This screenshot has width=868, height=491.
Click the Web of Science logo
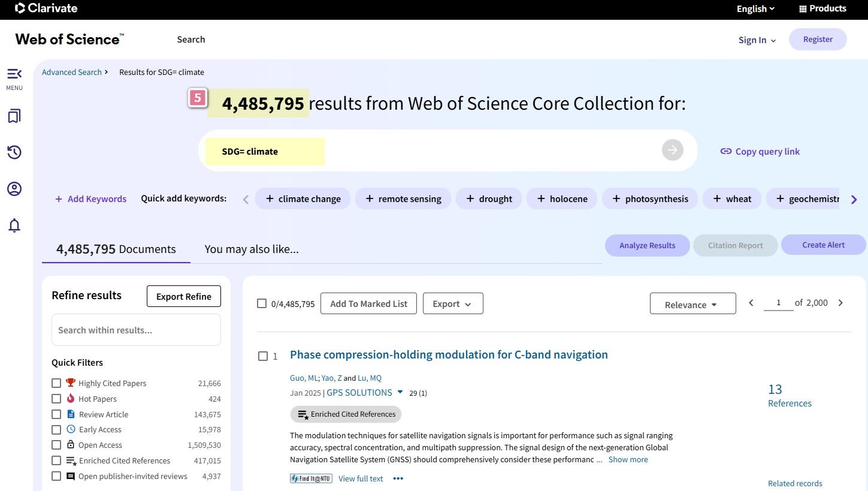coord(69,40)
